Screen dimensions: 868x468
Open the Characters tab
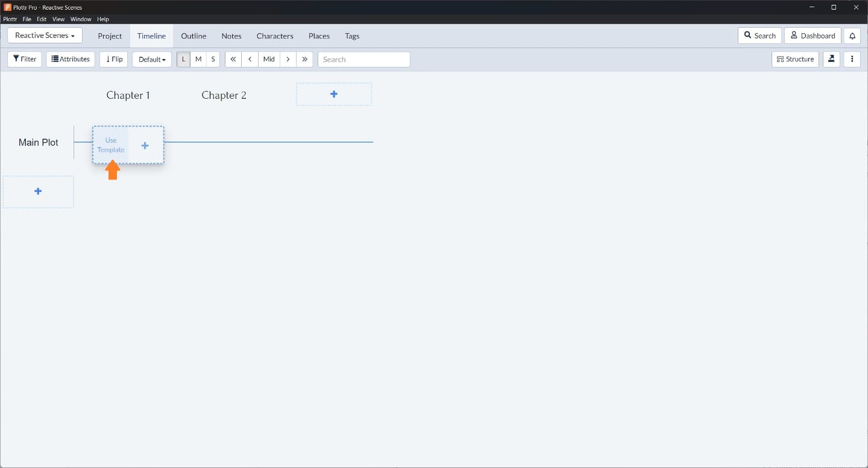[x=275, y=36]
